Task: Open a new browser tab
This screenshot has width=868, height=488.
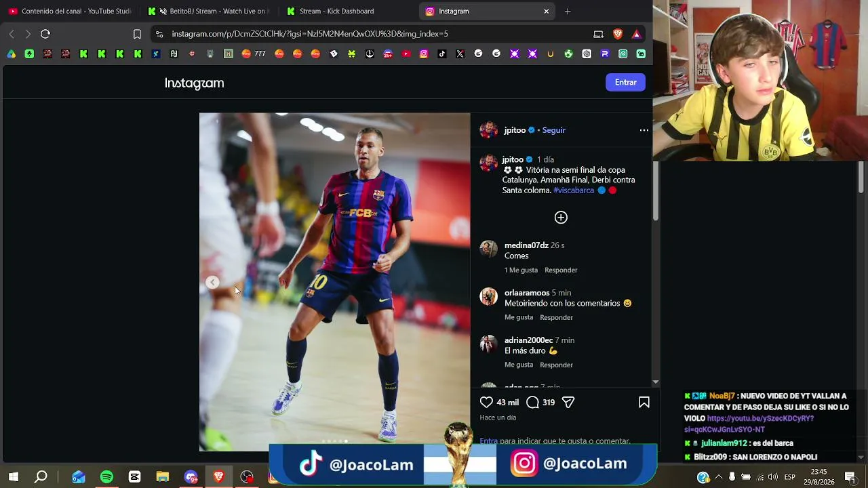Action: tap(568, 11)
